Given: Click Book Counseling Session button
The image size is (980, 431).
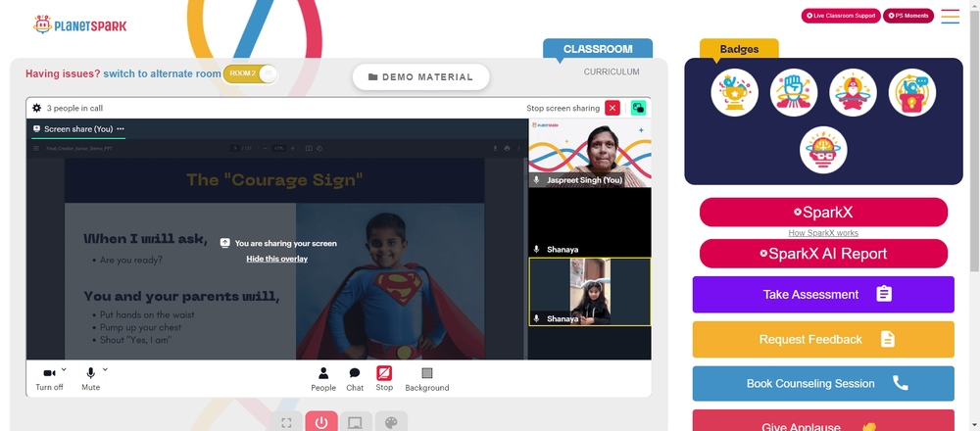Looking at the screenshot, I should pyautogui.click(x=823, y=384).
